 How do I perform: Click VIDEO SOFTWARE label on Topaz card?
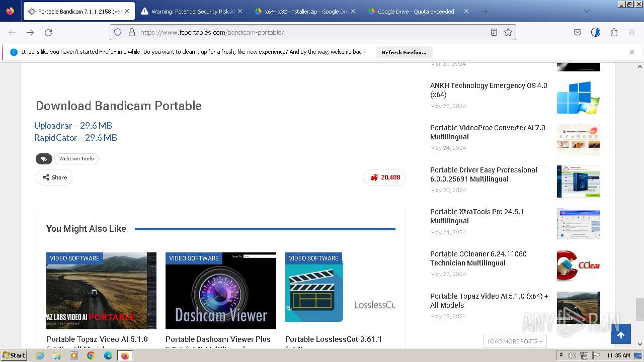[74, 258]
